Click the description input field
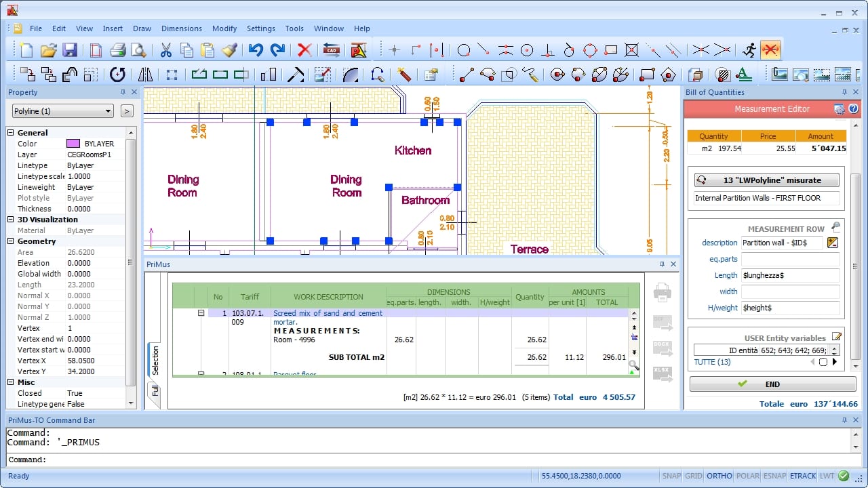Viewport: 868px width, 488px height. pos(783,243)
